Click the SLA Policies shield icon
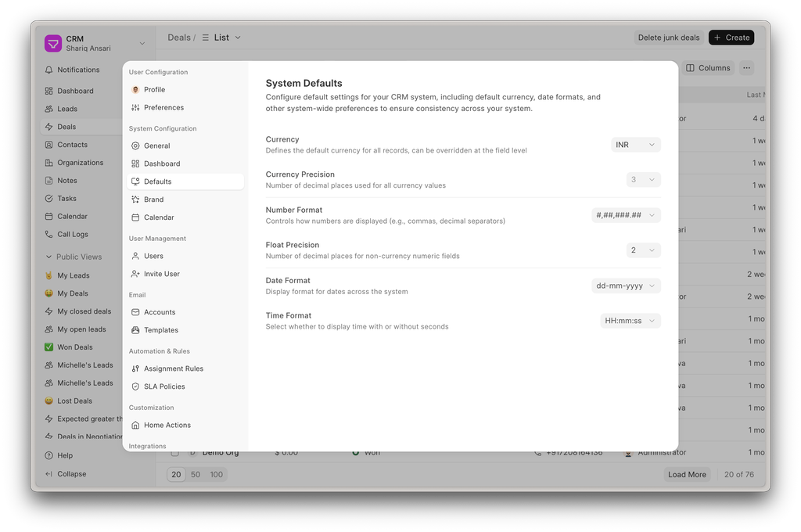This screenshot has height=532, width=801. (x=135, y=386)
